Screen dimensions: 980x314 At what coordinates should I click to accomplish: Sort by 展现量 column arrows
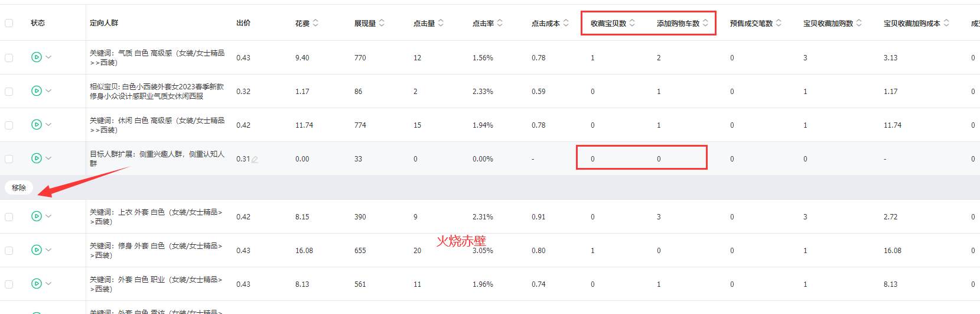pos(382,23)
